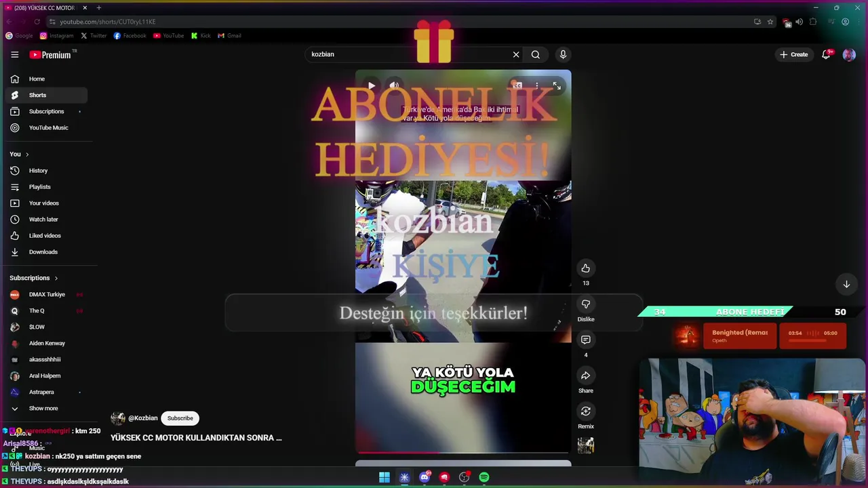The image size is (868, 488).
Task: Expand Show more subscriptions
Action: tap(45, 408)
